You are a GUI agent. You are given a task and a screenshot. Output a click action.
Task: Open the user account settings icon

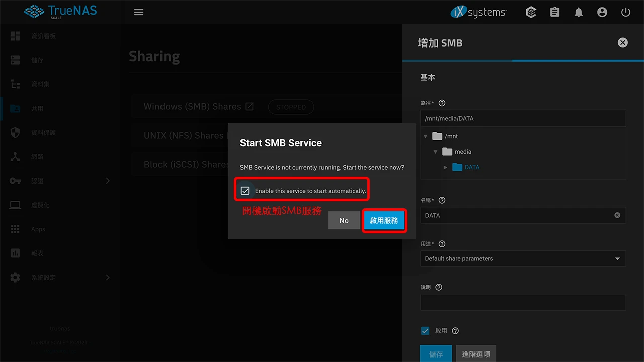coord(602,12)
